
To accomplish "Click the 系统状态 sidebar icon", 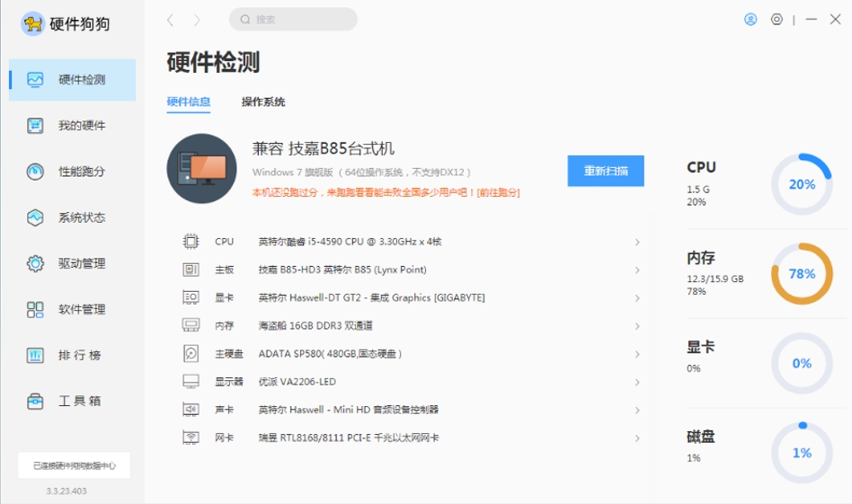I will point(35,217).
